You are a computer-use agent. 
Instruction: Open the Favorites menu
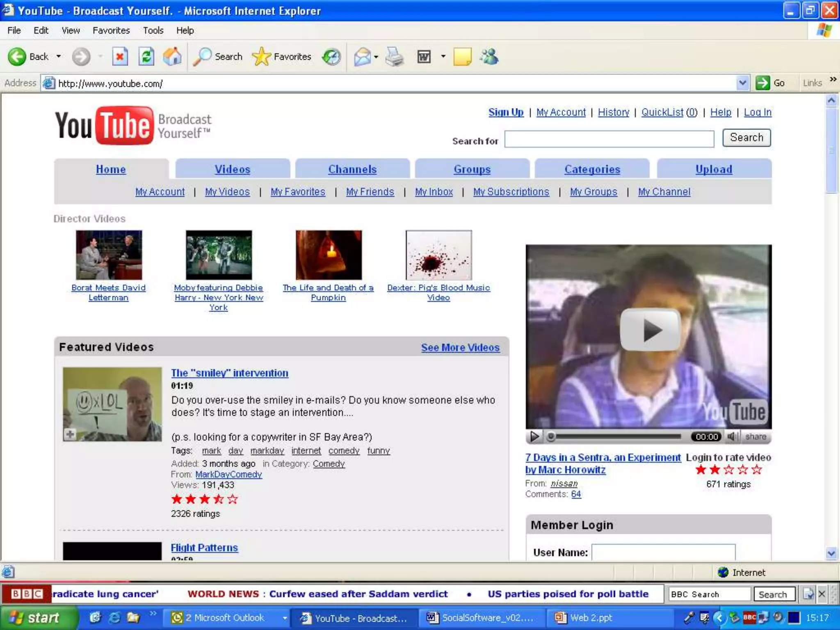tap(111, 30)
